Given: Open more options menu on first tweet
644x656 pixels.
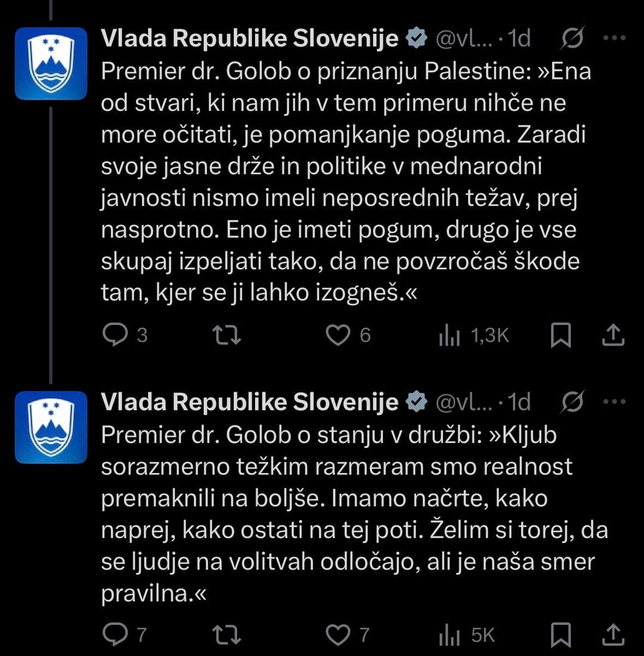Looking at the screenshot, I should pyautogui.click(x=614, y=39).
